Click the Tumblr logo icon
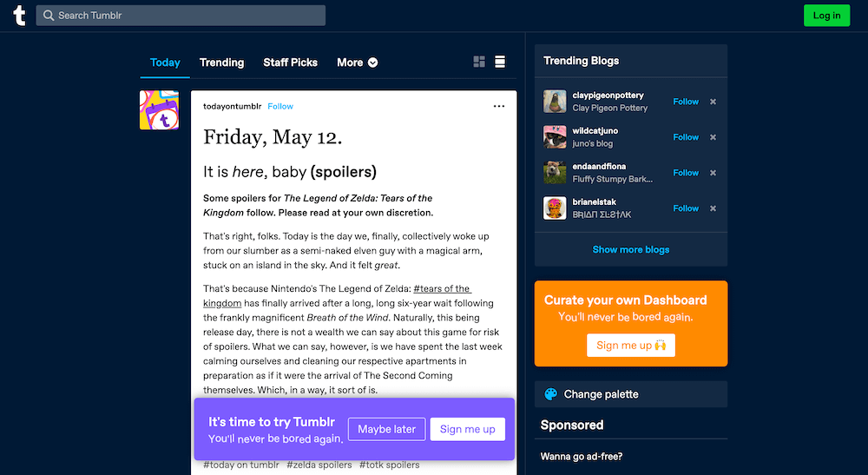868x475 pixels. tap(19, 16)
